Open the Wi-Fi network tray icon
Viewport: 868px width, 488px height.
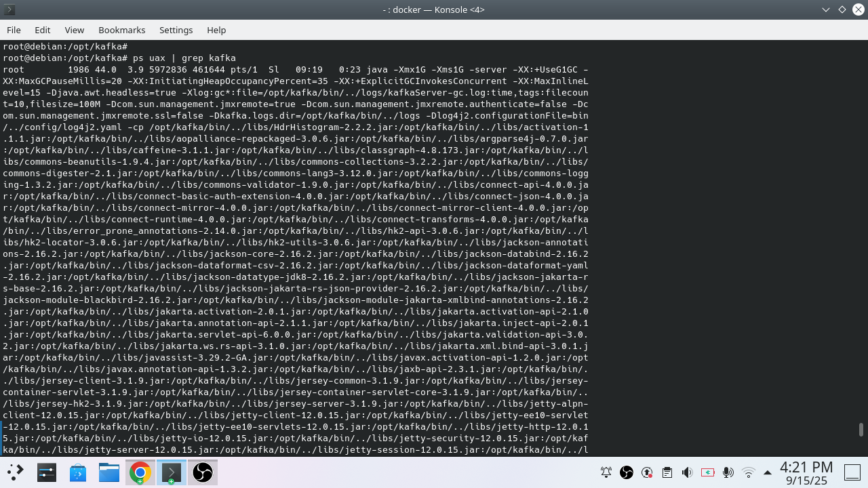pos(749,472)
